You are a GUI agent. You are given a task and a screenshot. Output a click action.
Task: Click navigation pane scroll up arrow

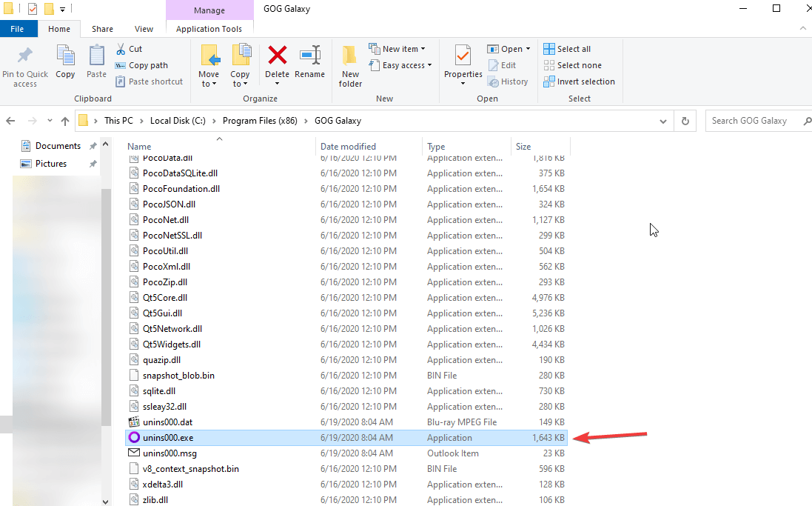click(106, 144)
